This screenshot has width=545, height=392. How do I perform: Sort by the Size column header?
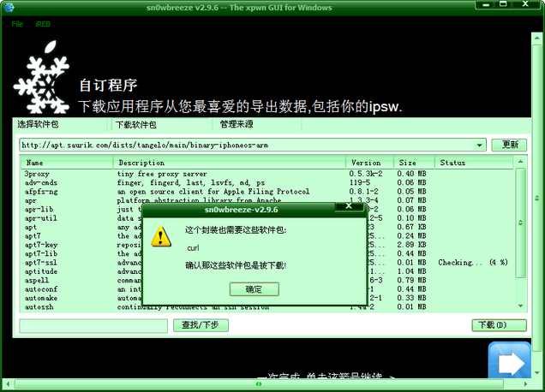click(414, 163)
